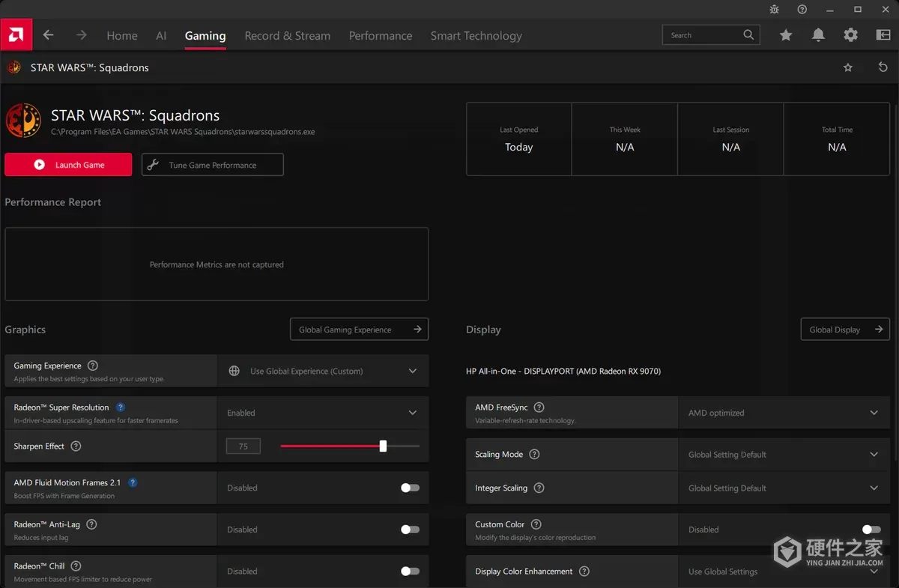Click the AMD logo icon
Viewport: 899px width, 588px height.
15,35
